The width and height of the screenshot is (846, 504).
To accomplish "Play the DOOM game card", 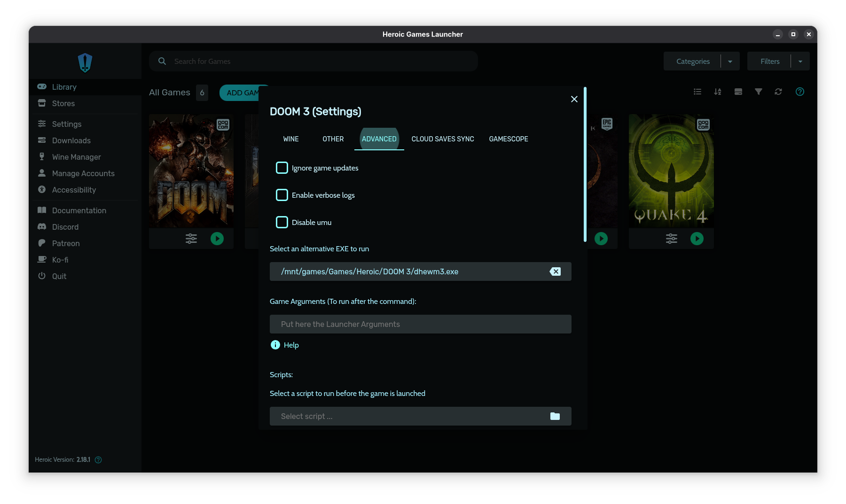I will pyautogui.click(x=217, y=239).
